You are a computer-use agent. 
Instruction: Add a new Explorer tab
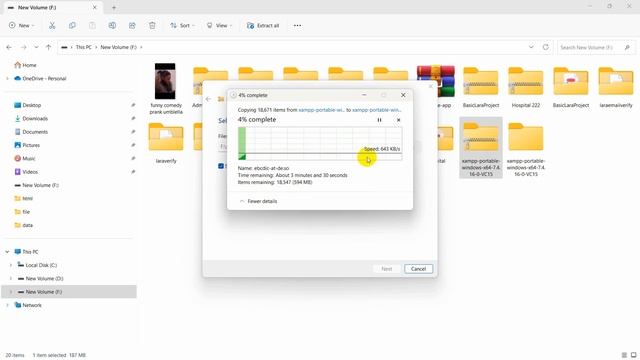click(x=114, y=7)
